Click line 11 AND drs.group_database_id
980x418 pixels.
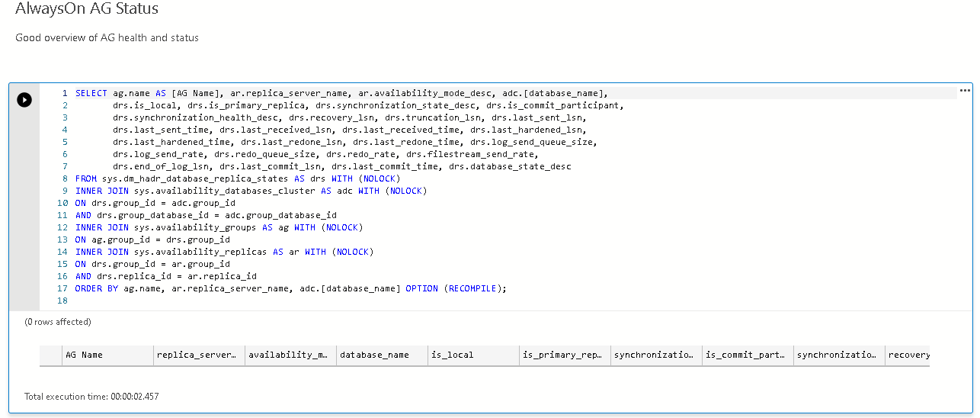[206, 215]
